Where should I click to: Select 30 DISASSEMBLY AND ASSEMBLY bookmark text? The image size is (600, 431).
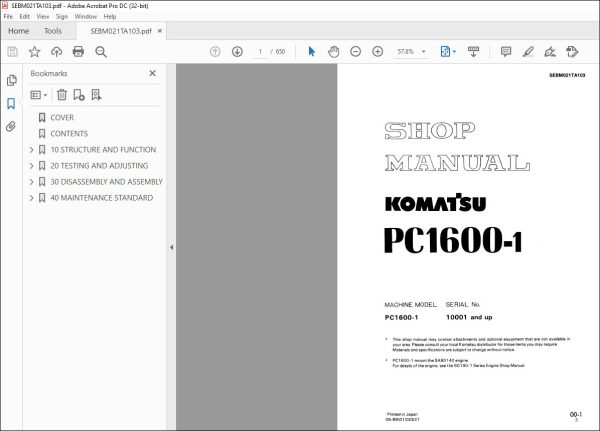coord(106,182)
